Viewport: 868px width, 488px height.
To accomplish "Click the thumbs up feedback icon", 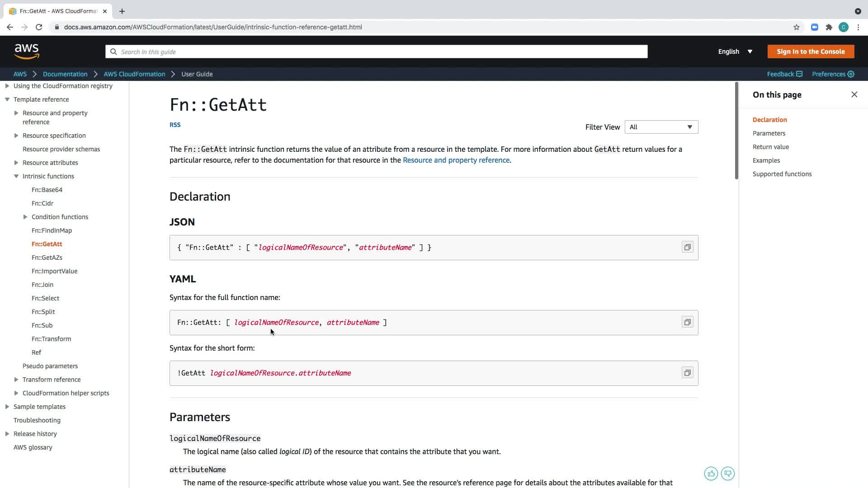I will (711, 474).
